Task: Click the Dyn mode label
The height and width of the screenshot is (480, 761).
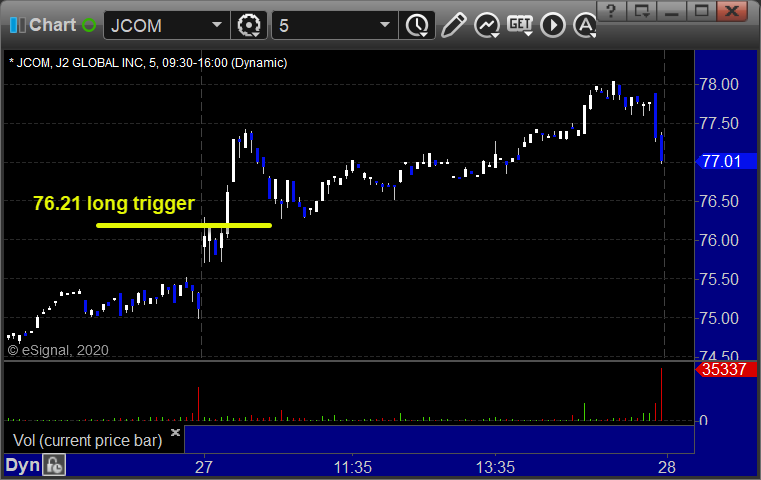Action: click(x=22, y=465)
